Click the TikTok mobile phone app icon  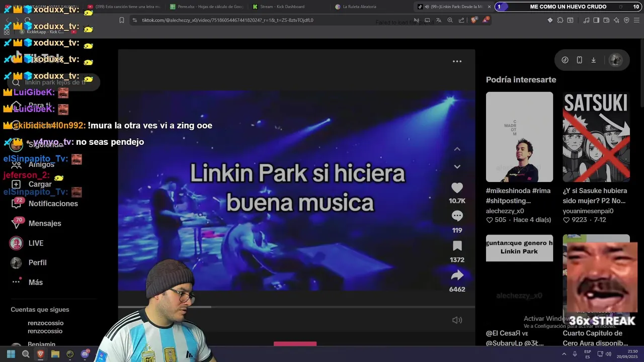pyautogui.click(x=580, y=60)
